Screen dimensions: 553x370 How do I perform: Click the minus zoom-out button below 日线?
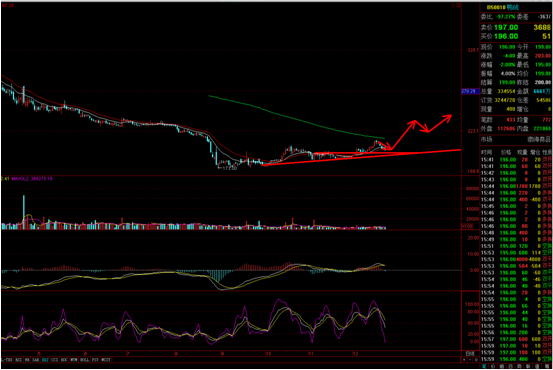(x=470, y=360)
